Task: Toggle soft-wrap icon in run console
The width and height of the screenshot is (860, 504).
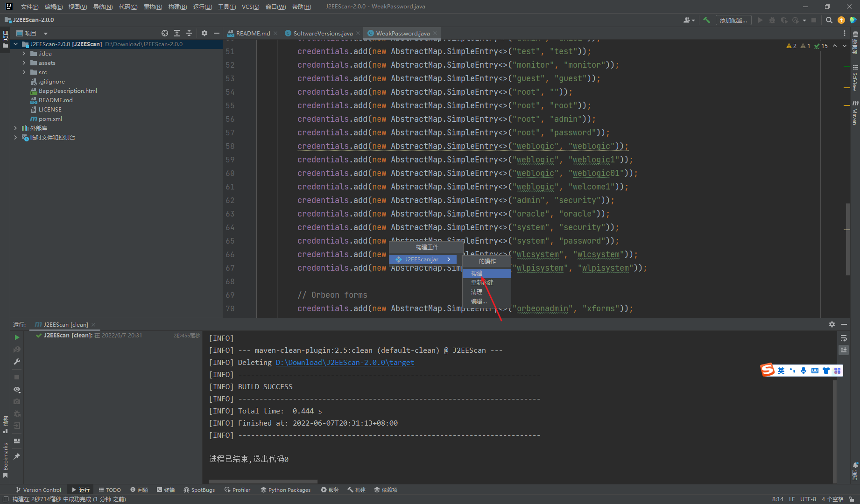Action: tap(844, 338)
